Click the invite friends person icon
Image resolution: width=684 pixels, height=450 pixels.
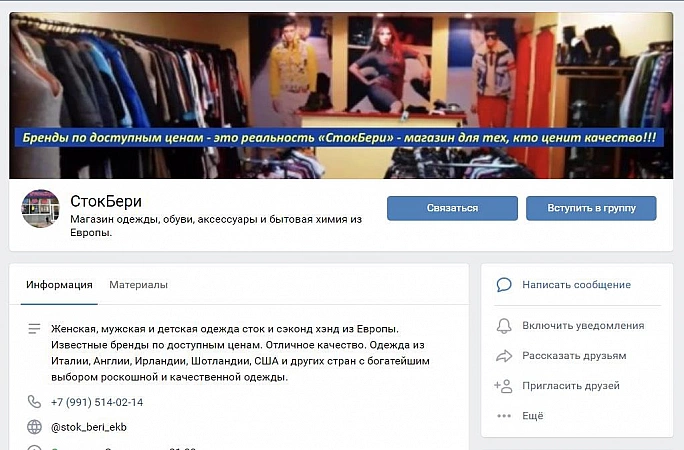click(503, 386)
